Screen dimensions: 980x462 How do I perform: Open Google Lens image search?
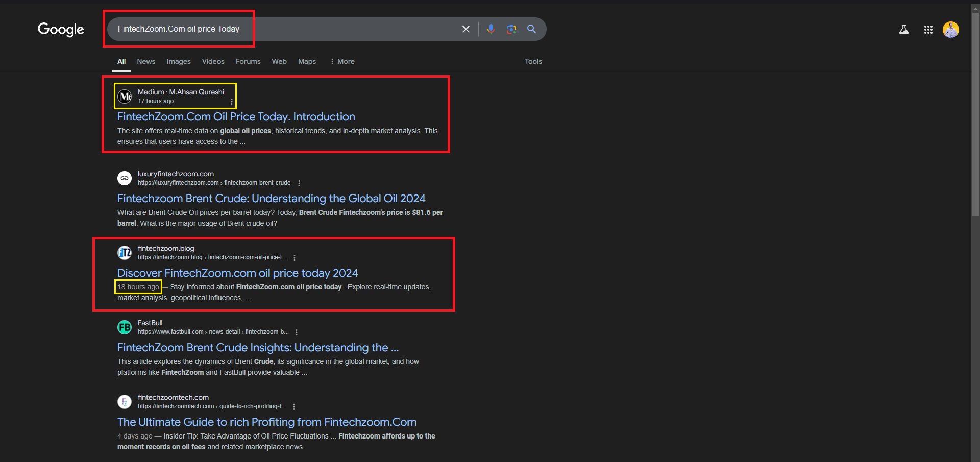pos(511,29)
